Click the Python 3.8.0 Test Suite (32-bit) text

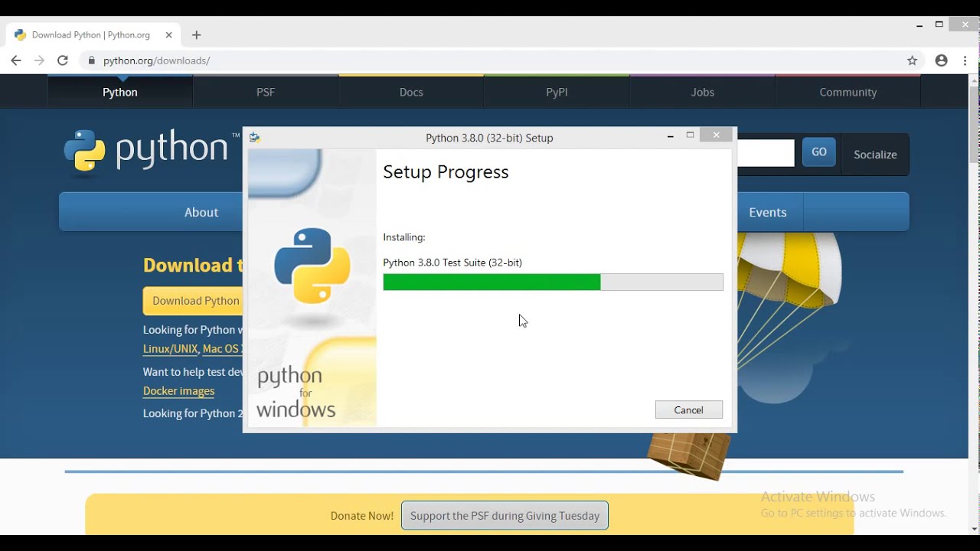452,262
